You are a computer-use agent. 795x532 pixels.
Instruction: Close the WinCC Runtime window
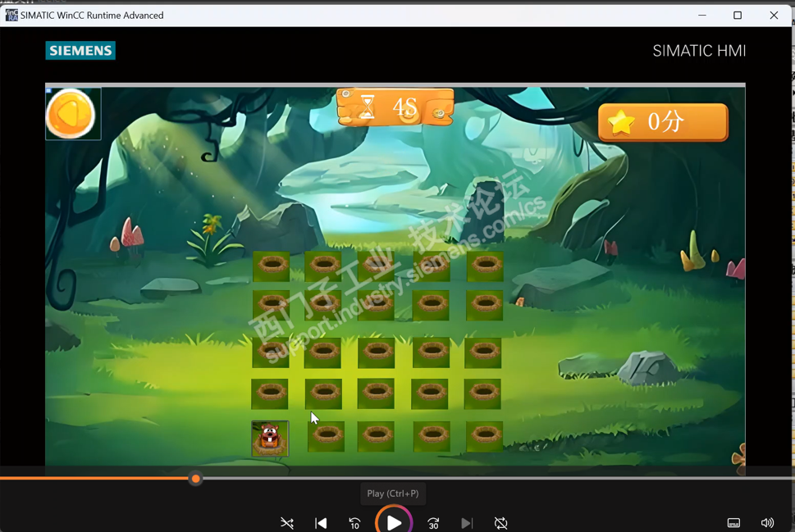coord(774,16)
